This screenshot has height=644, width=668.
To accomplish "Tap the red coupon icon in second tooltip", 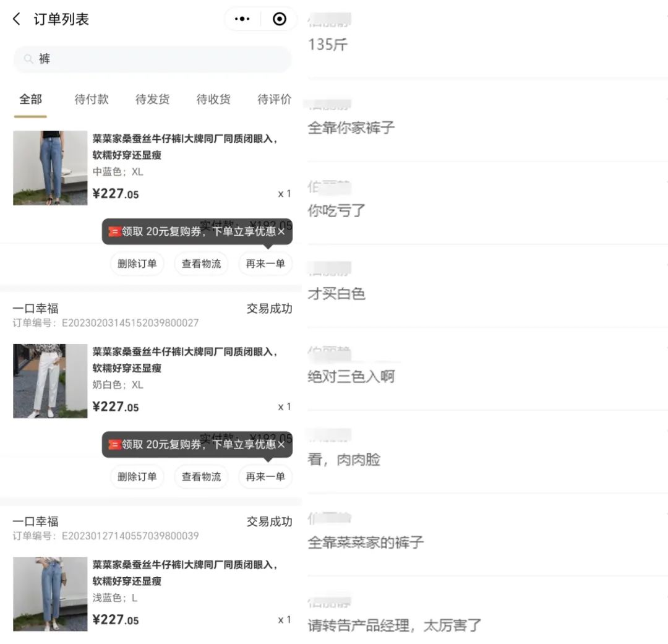I will 114,444.
